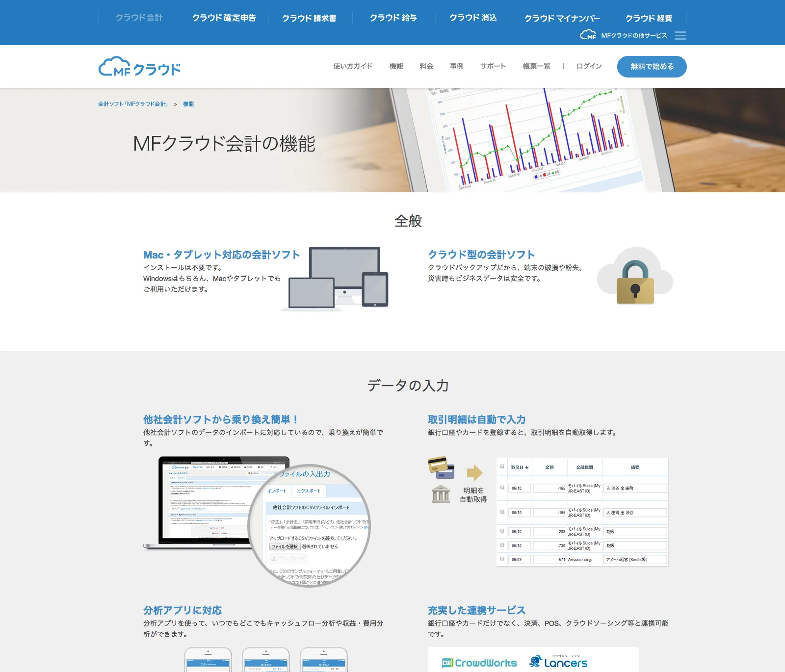785x672 pixels.
Task: Click breadcrumb 会計ソフト「MFクラウド会計」
Action: point(133,104)
